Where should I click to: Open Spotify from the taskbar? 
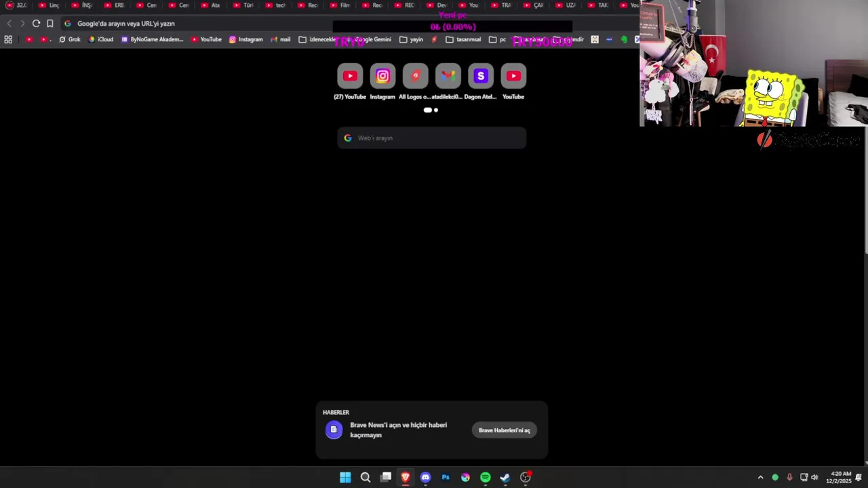pyautogui.click(x=486, y=477)
